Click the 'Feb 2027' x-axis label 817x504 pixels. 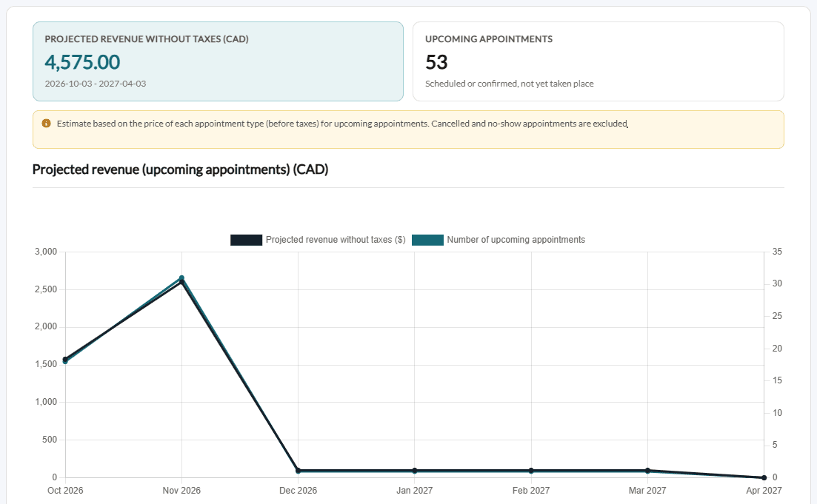click(x=531, y=491)
